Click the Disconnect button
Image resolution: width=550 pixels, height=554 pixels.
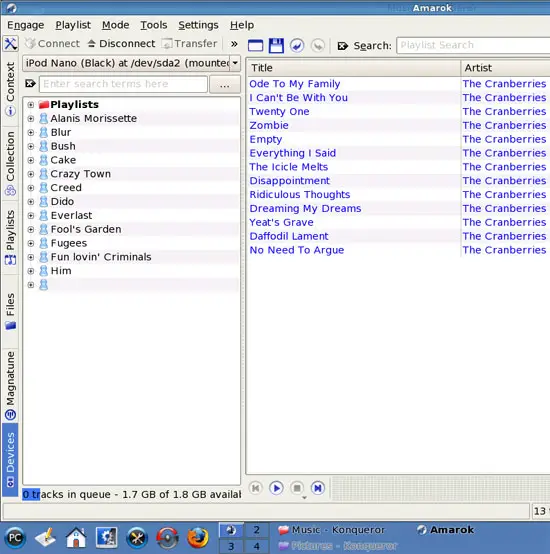(121, 43)
